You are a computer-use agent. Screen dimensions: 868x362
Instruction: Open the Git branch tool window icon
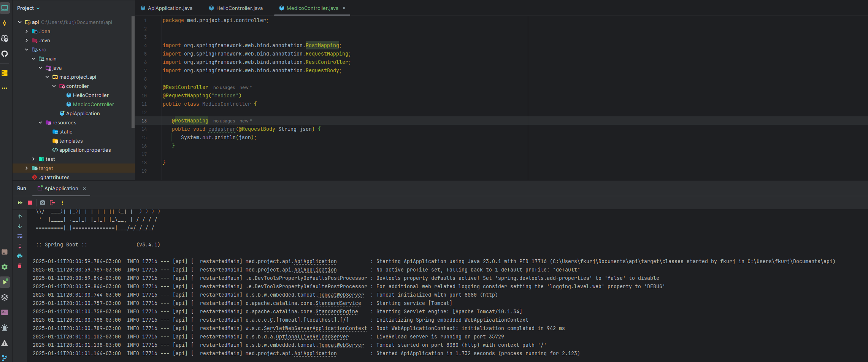click(x=5, y=358)
